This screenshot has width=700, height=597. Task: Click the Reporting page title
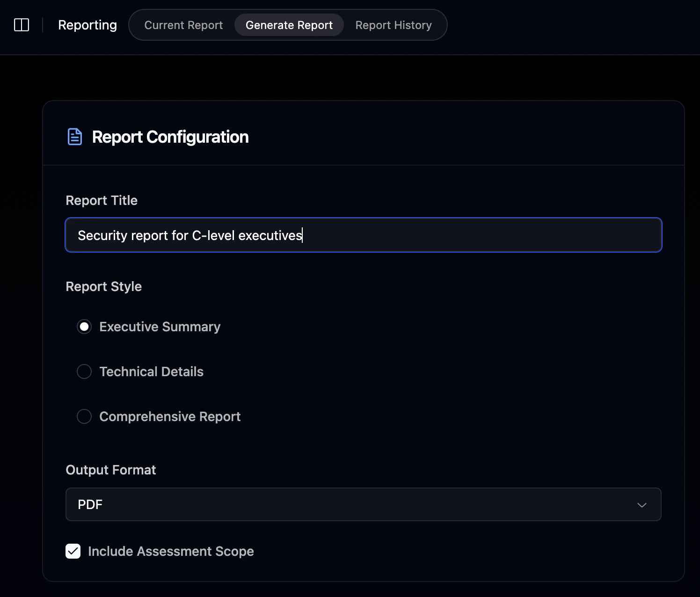87,25
